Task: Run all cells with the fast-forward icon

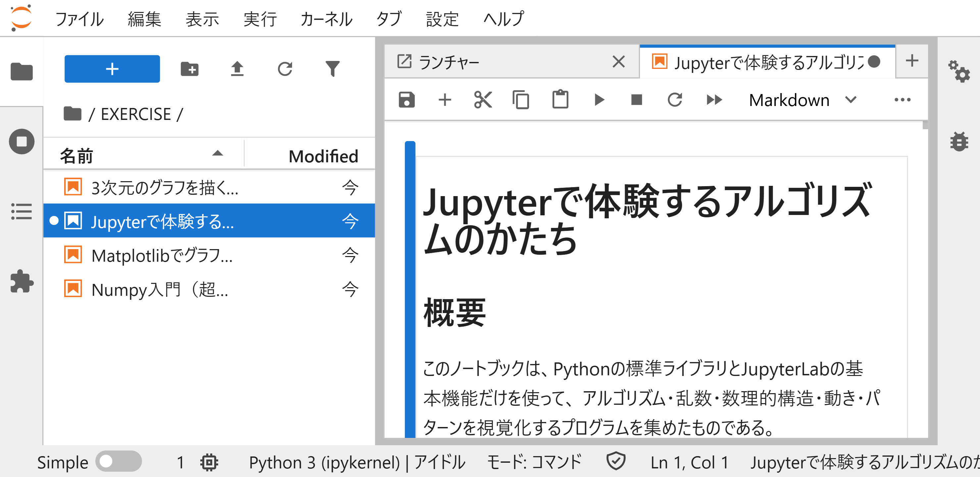Action: 714,100
